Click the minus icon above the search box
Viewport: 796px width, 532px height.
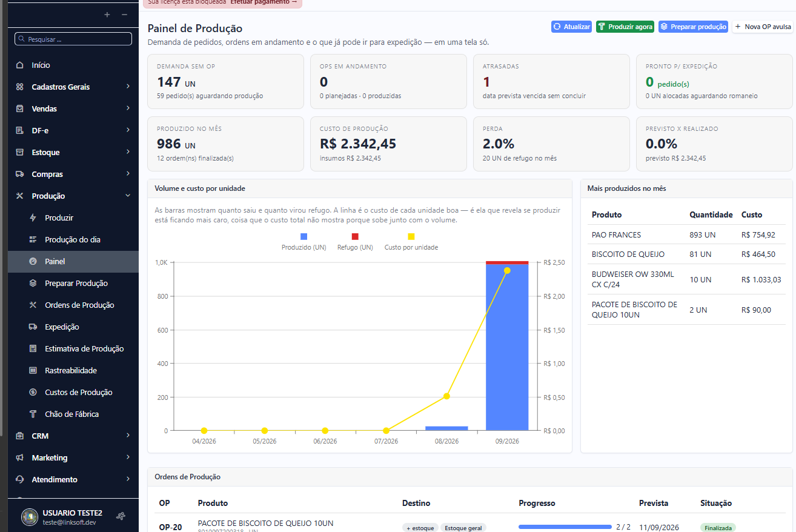124,15
